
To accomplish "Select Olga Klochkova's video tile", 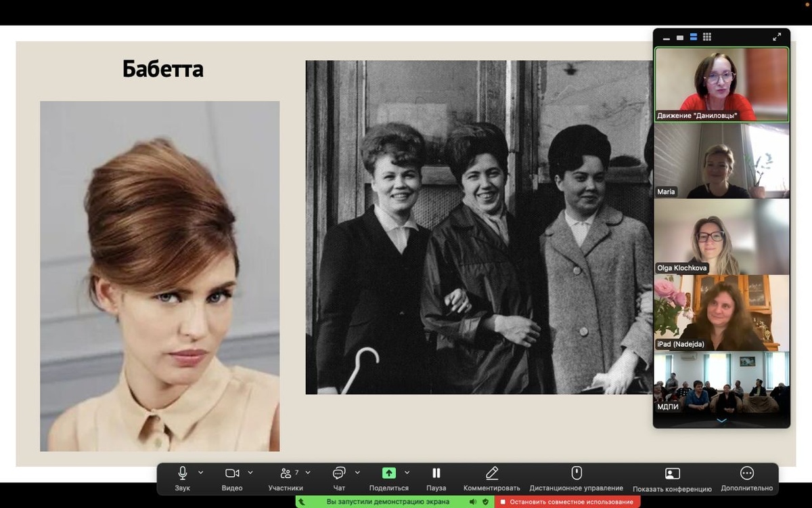I will pyautogui.click(x=721, y=237).
